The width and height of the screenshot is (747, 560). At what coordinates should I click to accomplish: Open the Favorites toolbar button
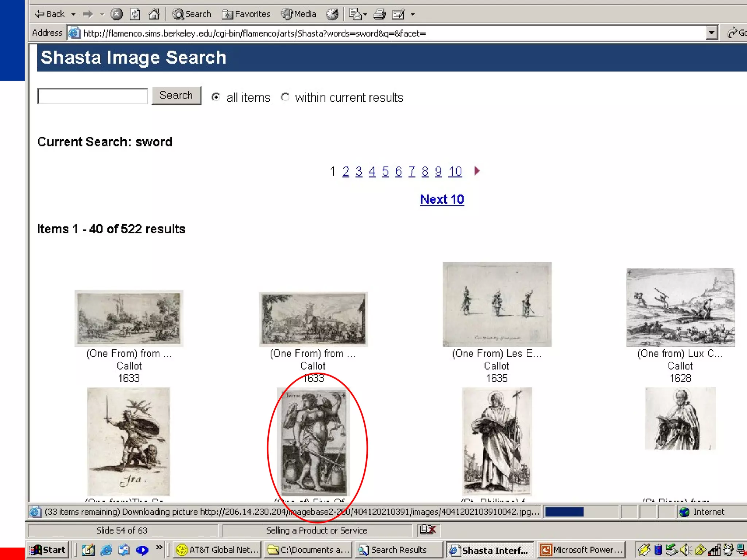click(246, 14)
